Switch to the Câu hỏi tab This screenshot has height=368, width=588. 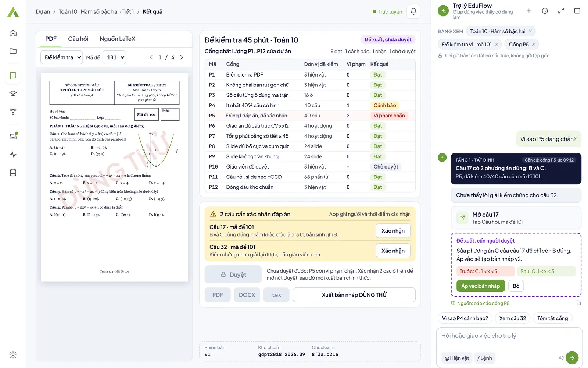78,39
